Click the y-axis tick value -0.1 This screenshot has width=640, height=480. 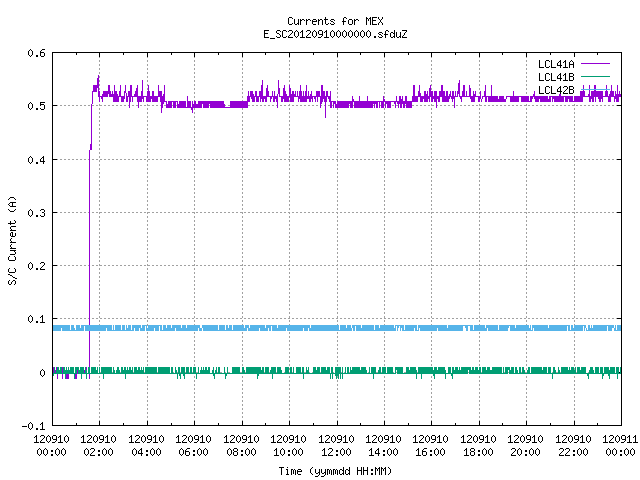coord(33,426)
